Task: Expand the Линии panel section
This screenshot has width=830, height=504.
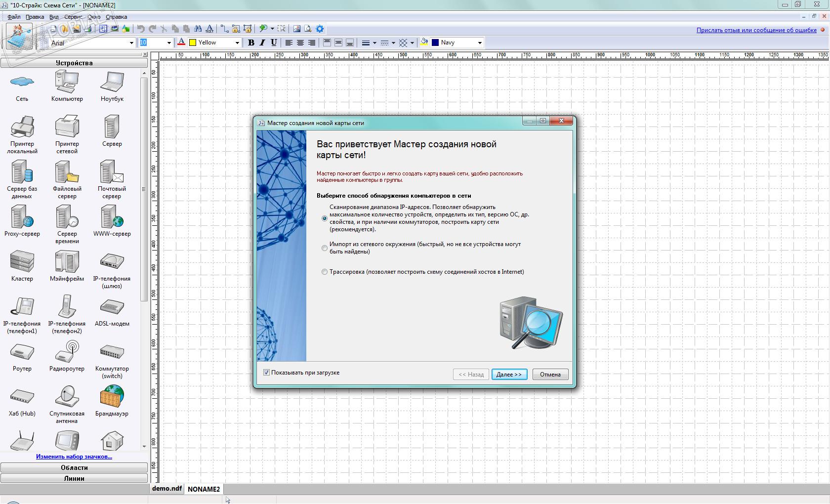Action: 74,478
